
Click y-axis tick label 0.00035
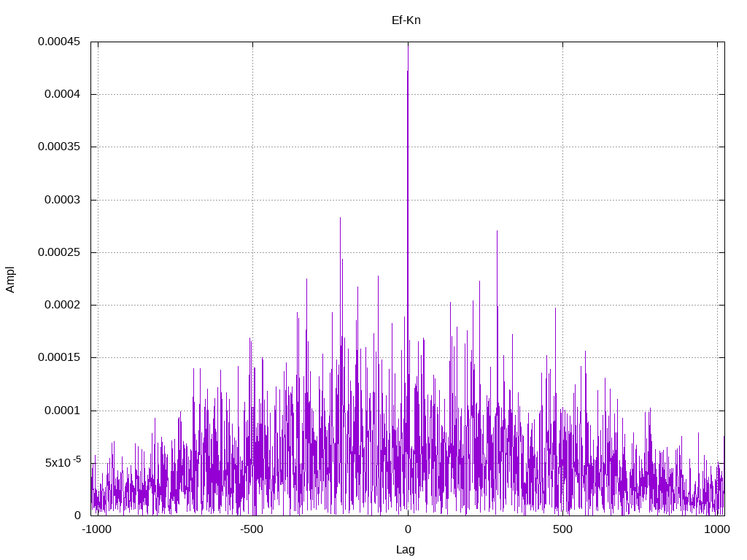point(59,147)
